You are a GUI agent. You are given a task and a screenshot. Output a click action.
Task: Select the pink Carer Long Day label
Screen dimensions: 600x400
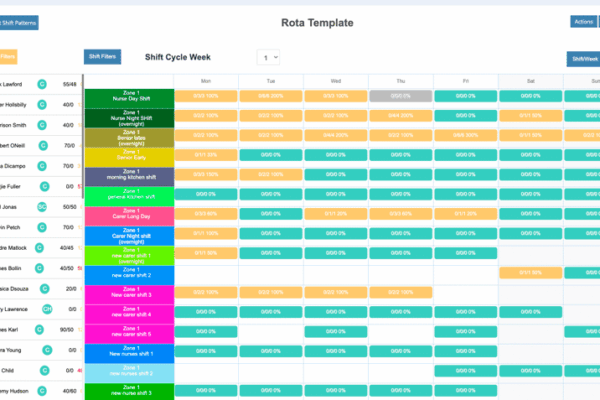(x=129, y=214)
